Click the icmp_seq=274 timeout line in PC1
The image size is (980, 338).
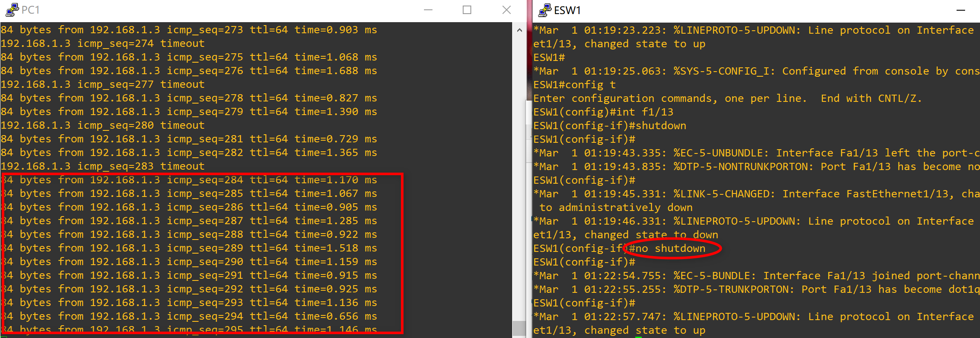coord(103,43)
